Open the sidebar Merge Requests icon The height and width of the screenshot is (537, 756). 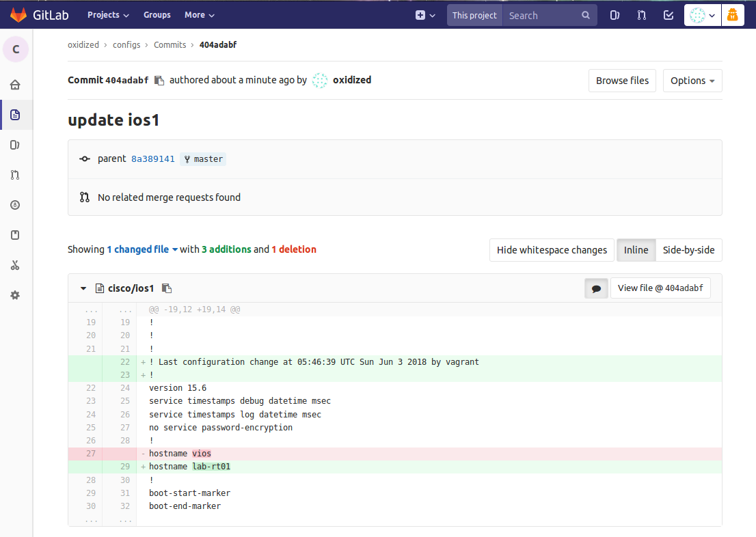[15, 175]
